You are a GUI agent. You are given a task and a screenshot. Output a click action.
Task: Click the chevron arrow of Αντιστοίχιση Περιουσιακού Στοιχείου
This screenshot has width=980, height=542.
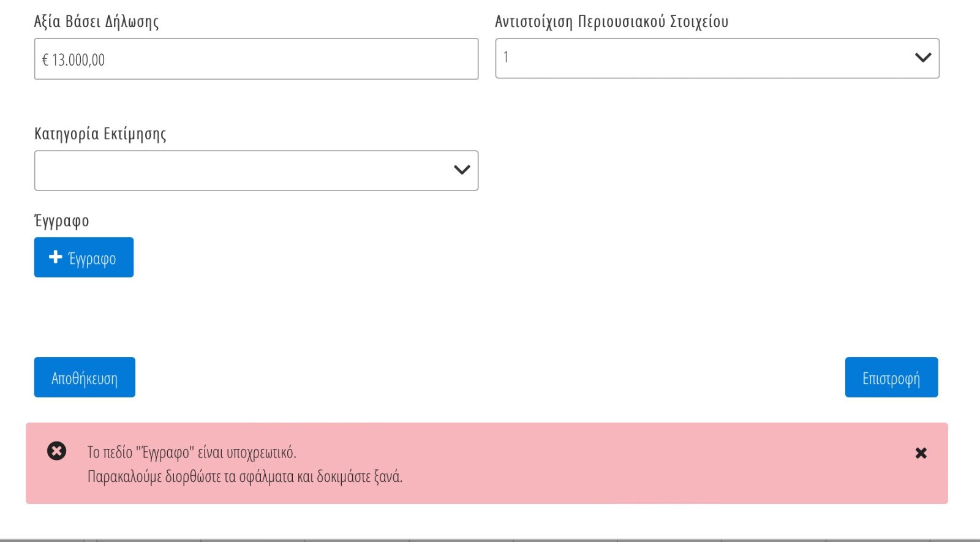point(923,58)
